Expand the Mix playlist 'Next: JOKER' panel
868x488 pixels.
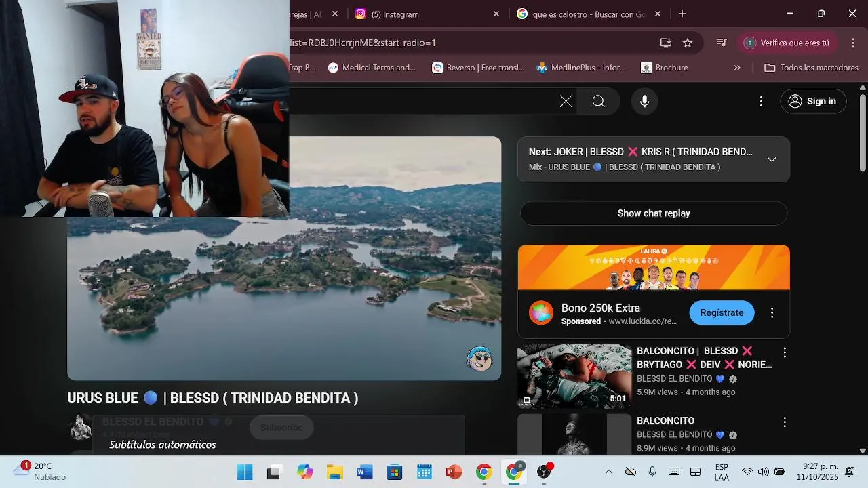click(x=771, y=159)
